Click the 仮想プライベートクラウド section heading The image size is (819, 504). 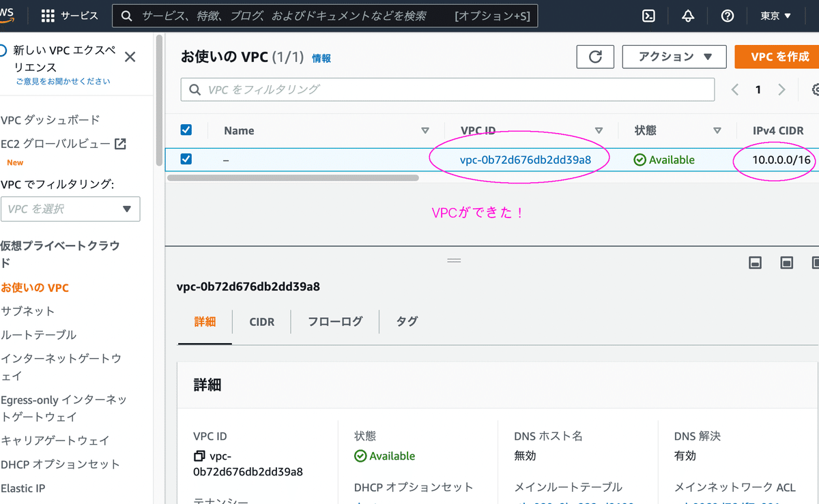pyautogui.click(x=60, y=254)
